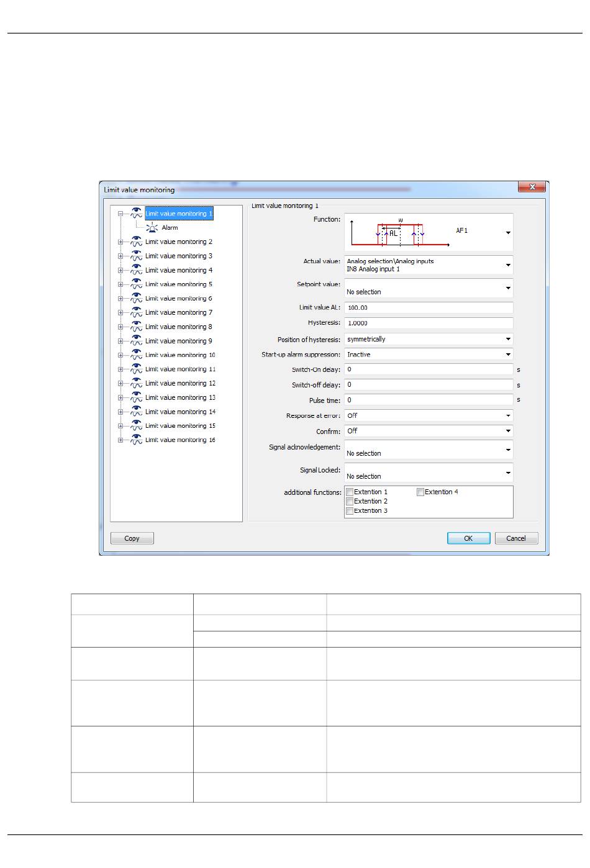Close the Limit value monitoring dialog
590x868 pixels.
point(532,187)
